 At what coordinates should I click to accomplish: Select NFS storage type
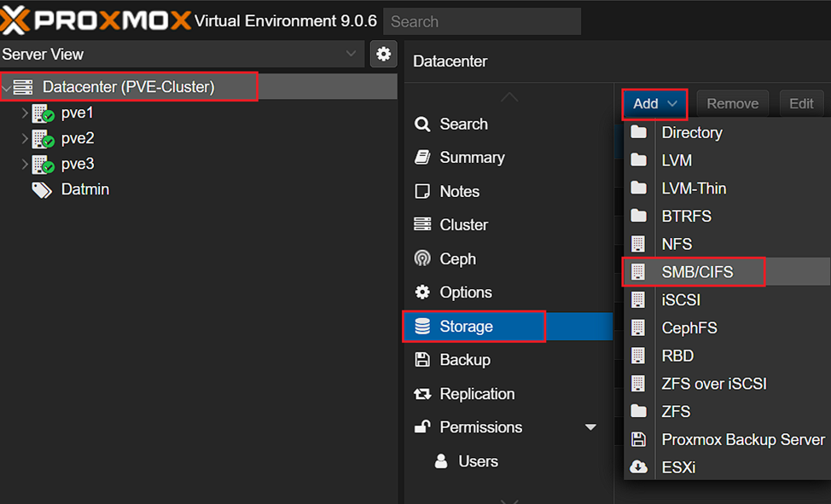coord(677,244)
